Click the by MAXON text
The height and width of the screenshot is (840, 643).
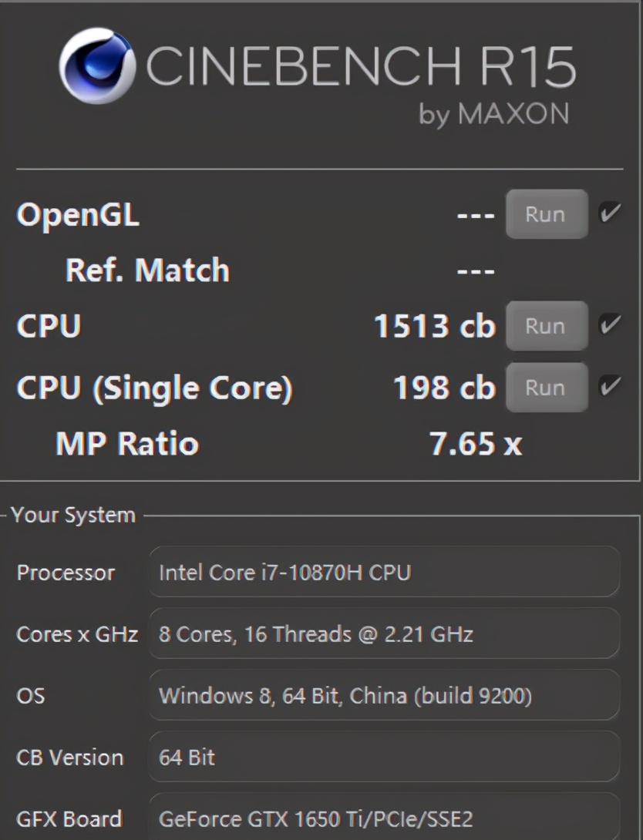coord(493,114)
